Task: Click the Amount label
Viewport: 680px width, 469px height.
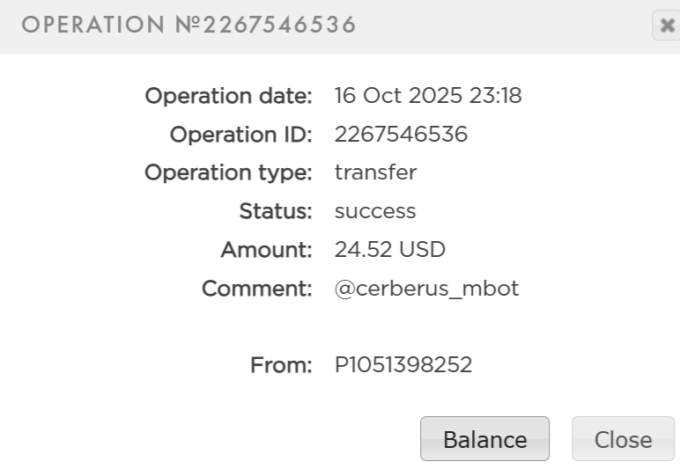Action: coord(267,250)
